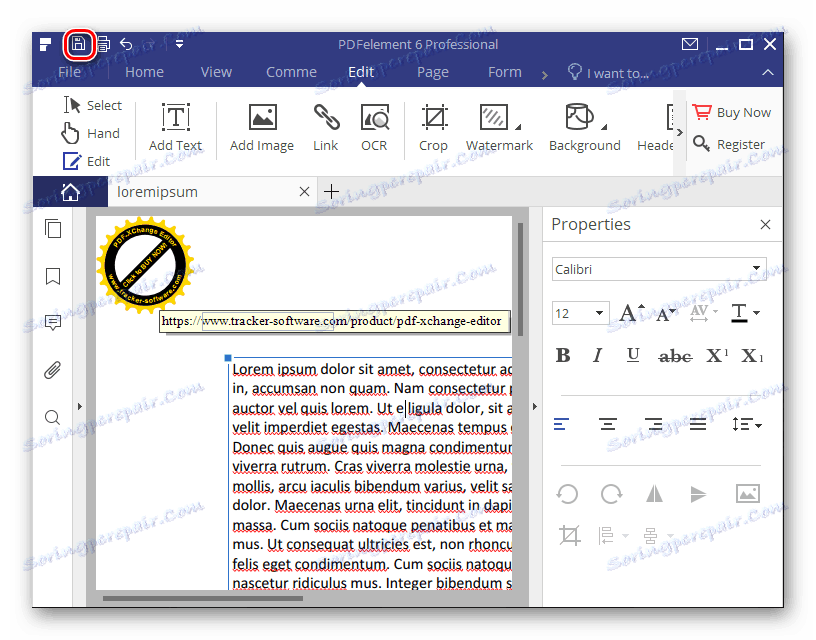This screenshot has width=816, height=640.
Task: Click the Register button
Action: click(x=729, y=144)
